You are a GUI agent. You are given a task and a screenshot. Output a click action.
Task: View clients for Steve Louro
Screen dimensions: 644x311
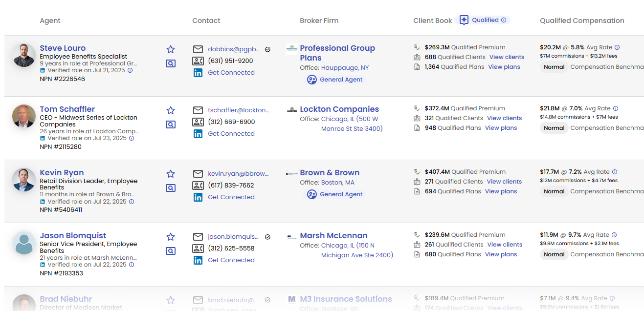point(507,57)
